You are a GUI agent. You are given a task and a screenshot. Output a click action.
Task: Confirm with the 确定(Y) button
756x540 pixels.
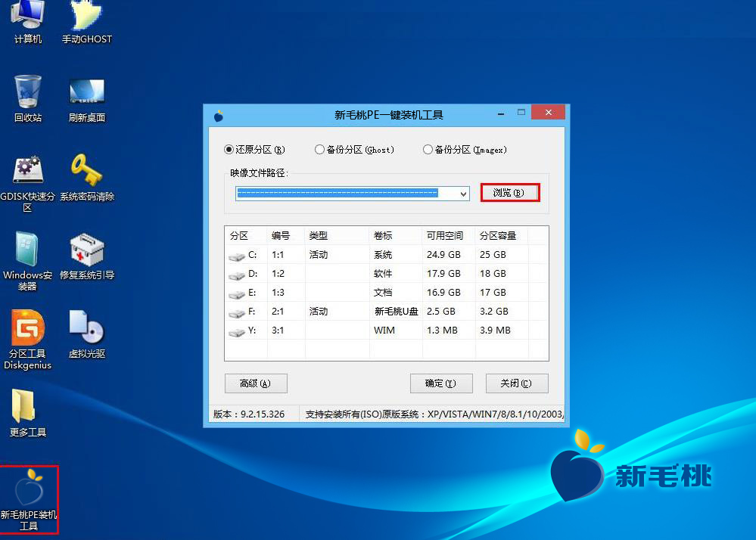441,383
